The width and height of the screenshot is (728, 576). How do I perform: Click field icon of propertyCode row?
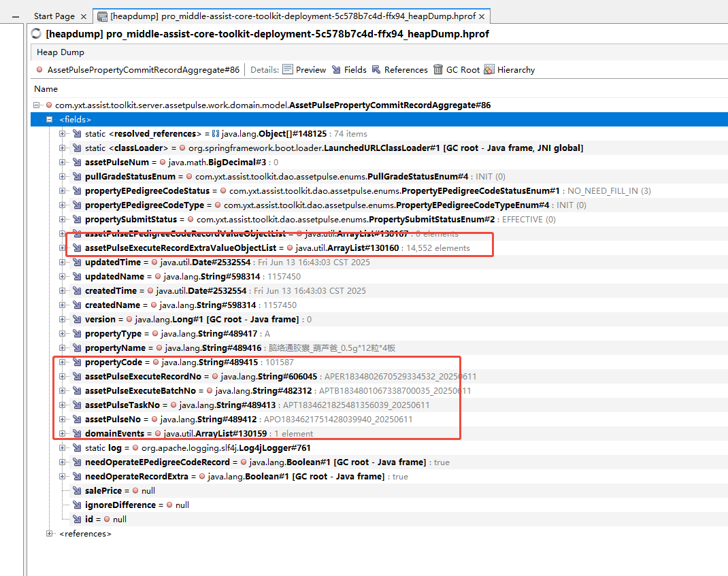77,362
